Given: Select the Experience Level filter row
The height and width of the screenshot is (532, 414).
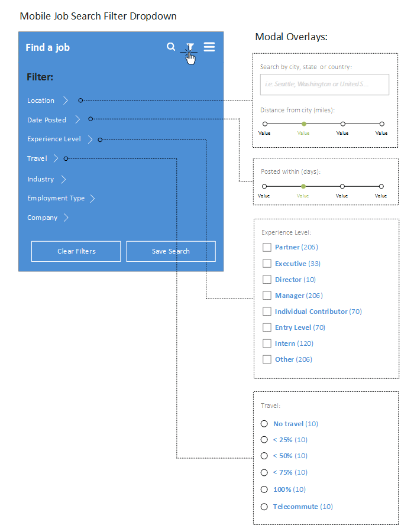Looking at the screenshot, I should (x=60, y=139).
